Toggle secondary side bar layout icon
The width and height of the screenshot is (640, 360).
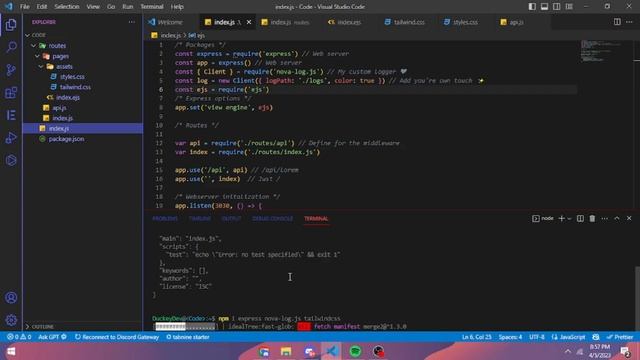pos(556,7)
